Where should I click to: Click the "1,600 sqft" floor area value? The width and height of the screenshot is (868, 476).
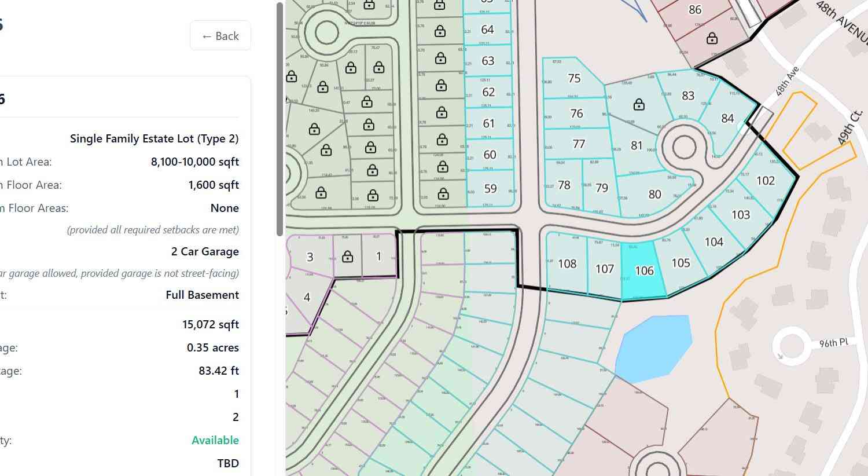(214, 185)
